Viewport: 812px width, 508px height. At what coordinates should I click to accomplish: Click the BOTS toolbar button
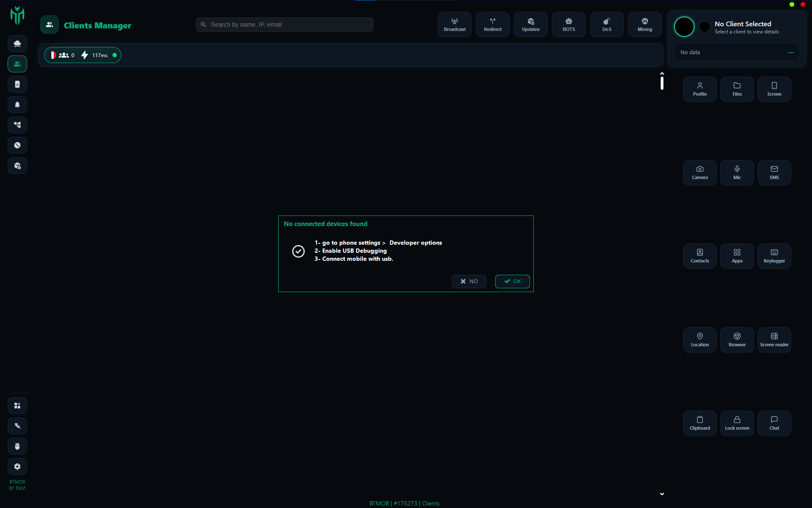tap(568, 25)
